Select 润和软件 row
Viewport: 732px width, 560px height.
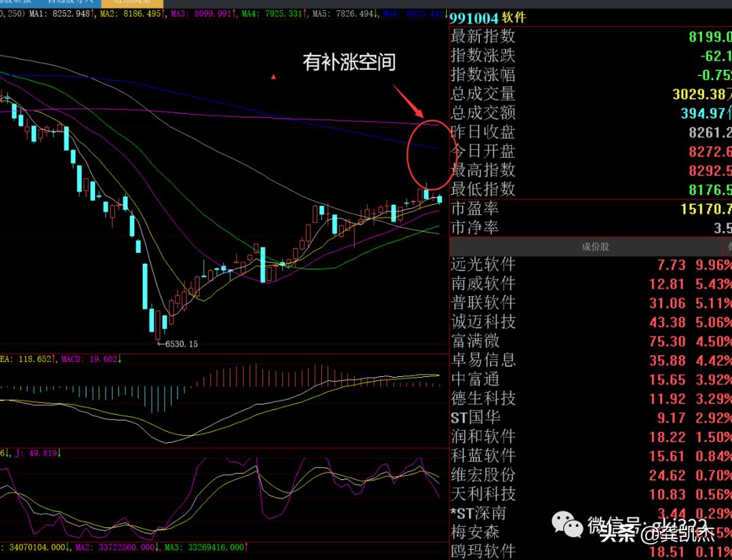(591, 437)
